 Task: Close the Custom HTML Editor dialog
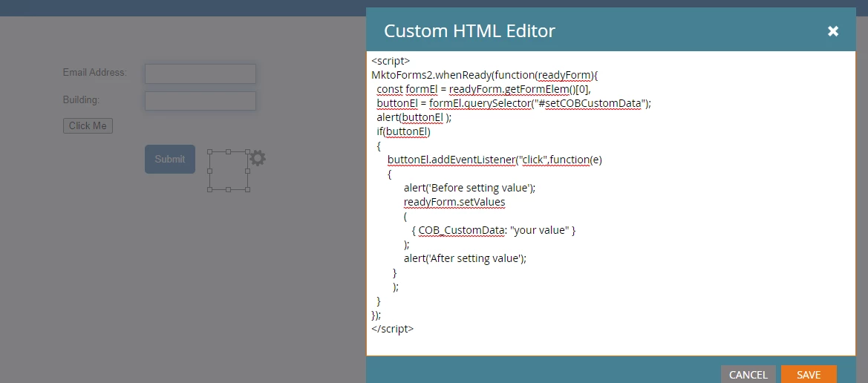[x=832, y=32]
